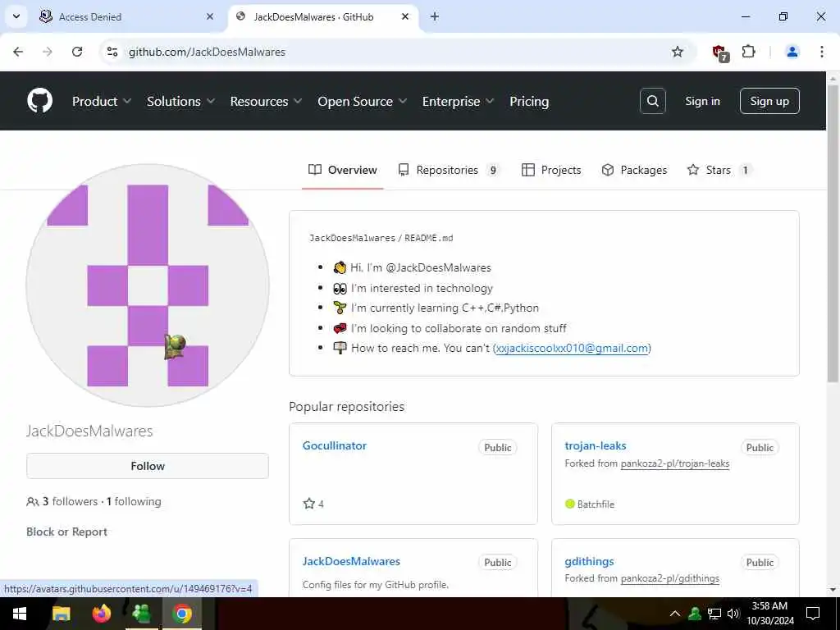Bookmark this page with the star icon
Viewport: 840px width, 630px height.
point(677,52)
